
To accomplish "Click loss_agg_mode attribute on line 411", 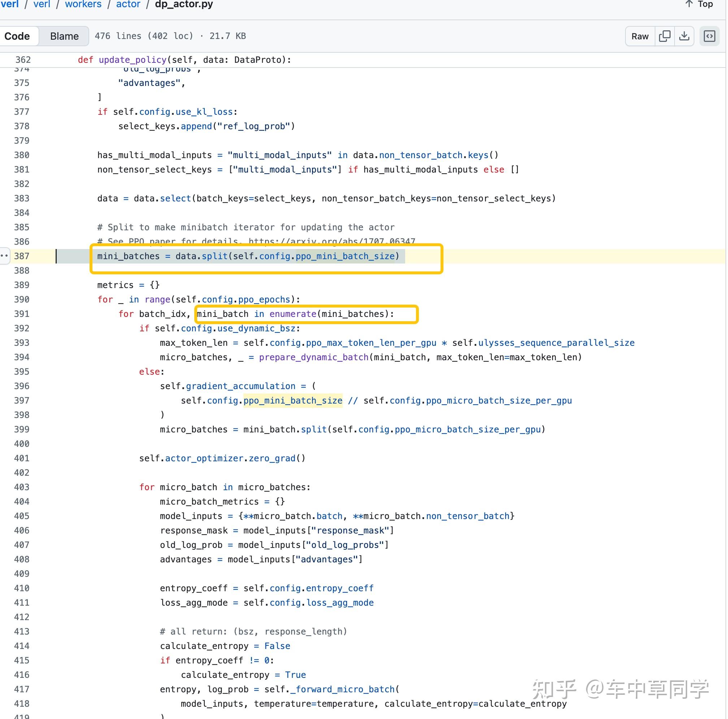I will click(x=340, y=603).
